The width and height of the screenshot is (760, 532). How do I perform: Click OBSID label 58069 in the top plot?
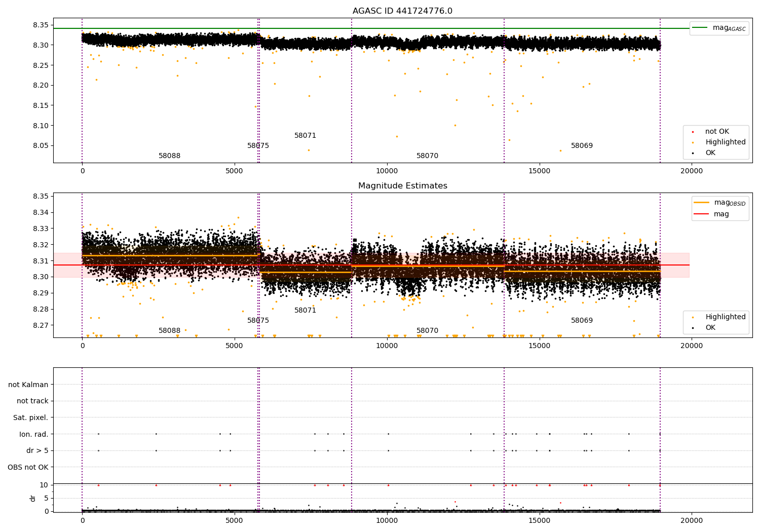coord(582,146)
